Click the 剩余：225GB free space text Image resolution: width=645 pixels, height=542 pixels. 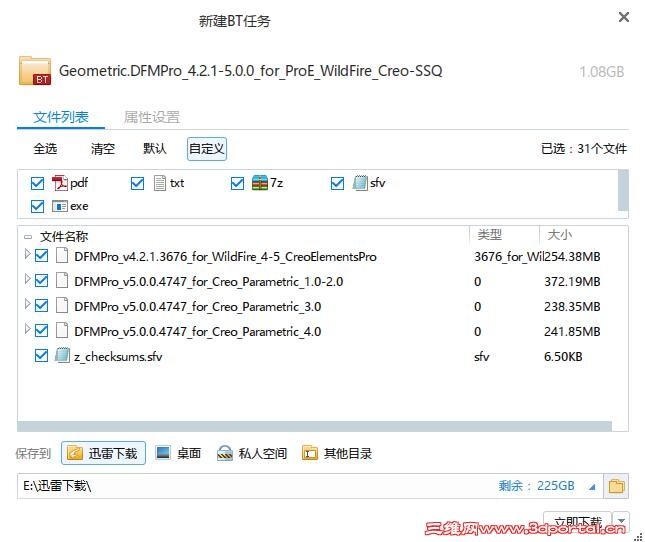[x=536, y=486]
